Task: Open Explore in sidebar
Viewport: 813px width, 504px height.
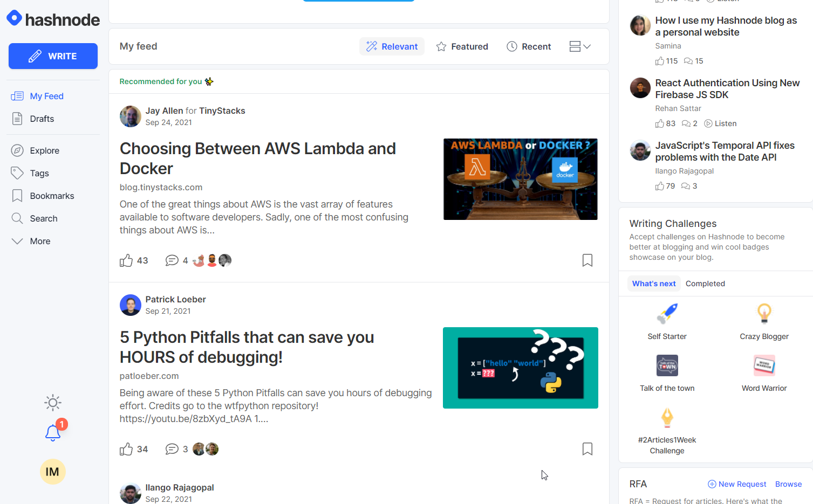Action: tap(36, 150)
